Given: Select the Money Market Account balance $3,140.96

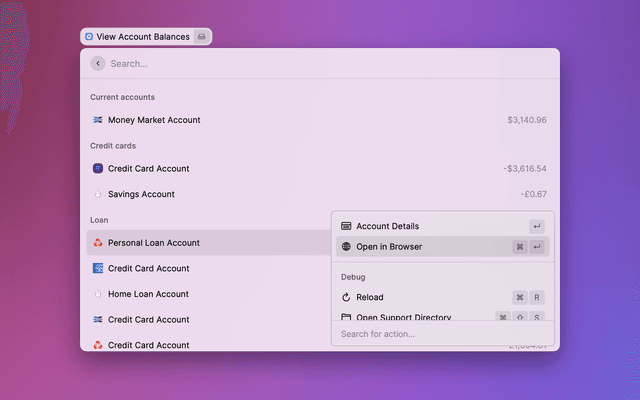Looking at the screenshot, I should point(526,120).
